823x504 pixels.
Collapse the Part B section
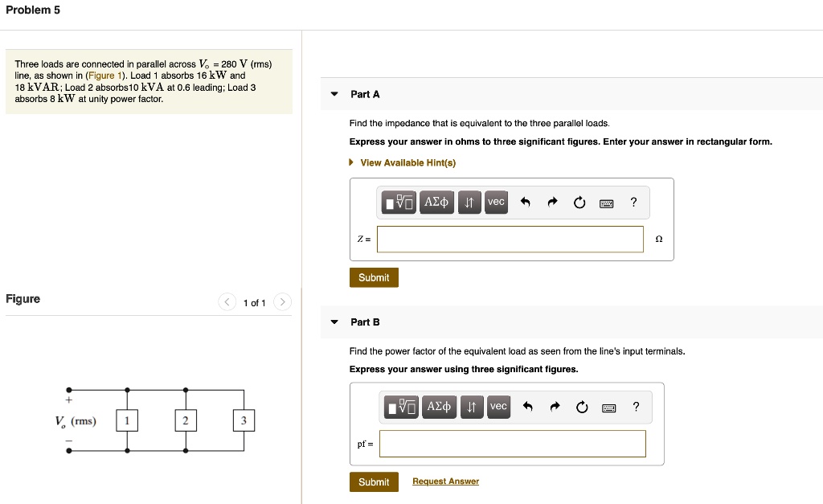point(334,322)
